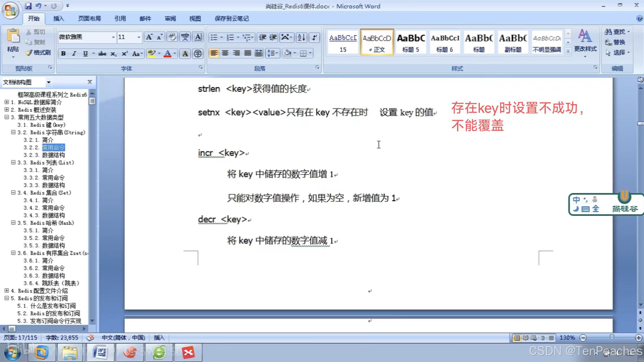The image size is (644, 362).
Task: Select 3.3.2 常用命令 in document map
Action: (x=53, y=178)
